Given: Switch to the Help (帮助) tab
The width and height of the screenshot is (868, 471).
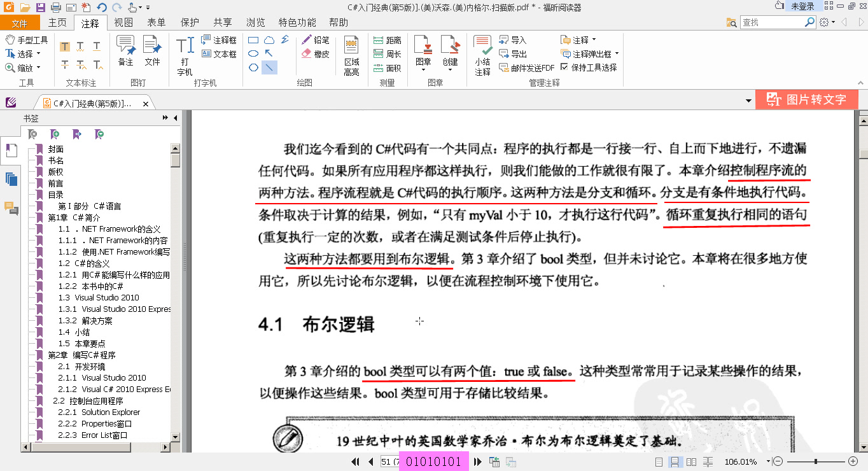Looking at the screenshot, I should [339, 23].
